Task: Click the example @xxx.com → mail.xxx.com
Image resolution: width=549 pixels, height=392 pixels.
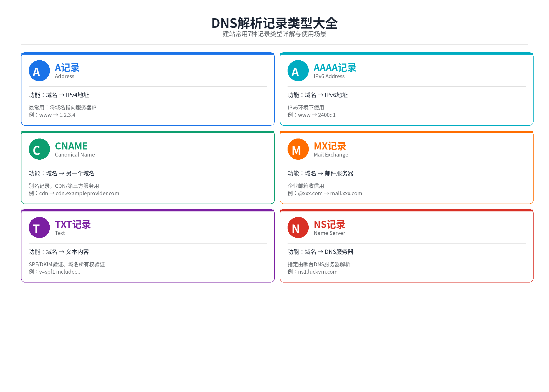Action: click(330, 193)
